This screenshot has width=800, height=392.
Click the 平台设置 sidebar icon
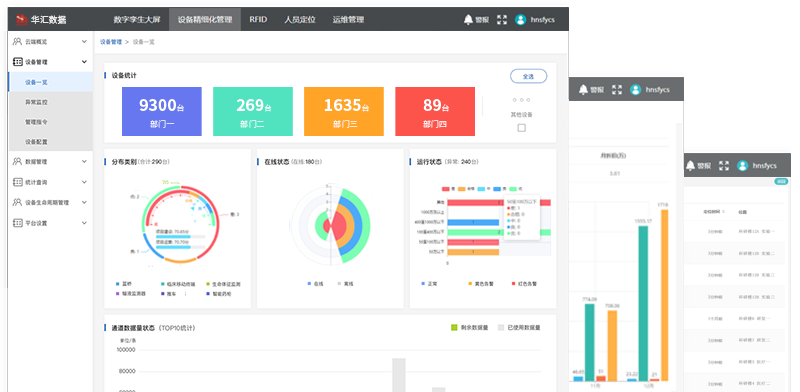click(x=17, y=223)
